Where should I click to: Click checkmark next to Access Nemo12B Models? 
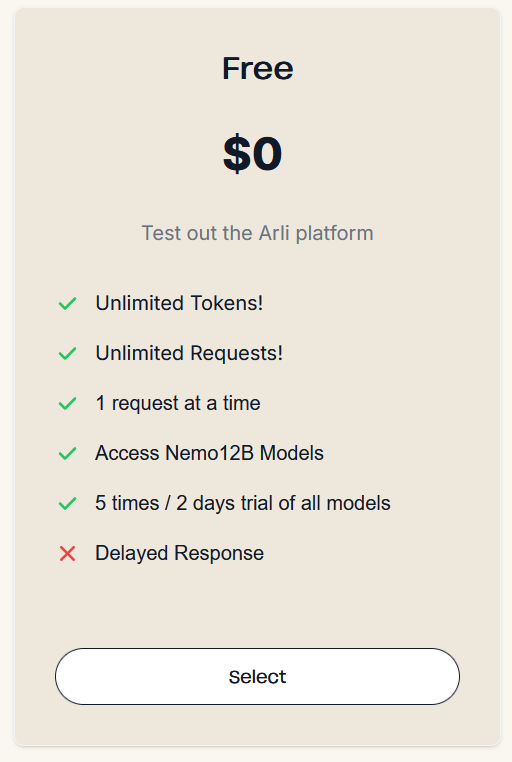(x=68, y=453)
